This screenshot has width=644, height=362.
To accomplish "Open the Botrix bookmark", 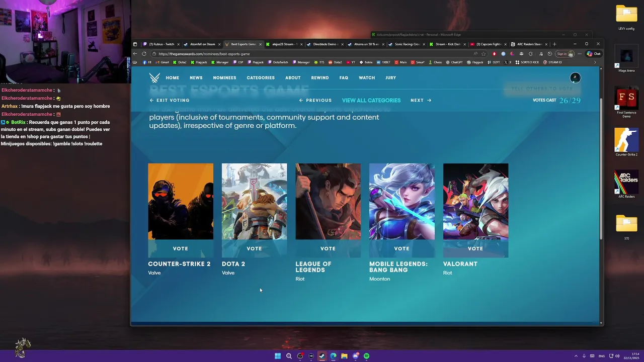I will tap(366, 62).
